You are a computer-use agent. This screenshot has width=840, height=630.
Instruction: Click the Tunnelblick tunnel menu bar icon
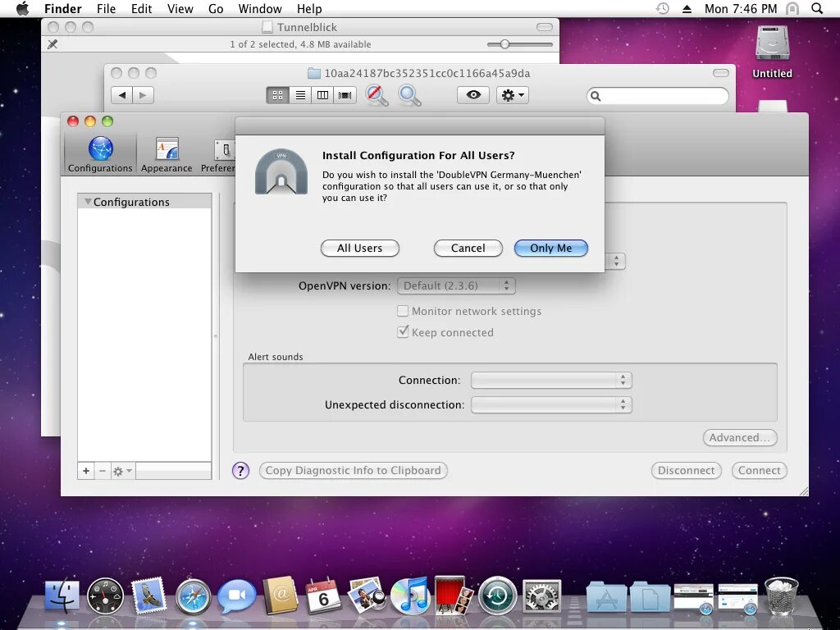coord(792,8)
